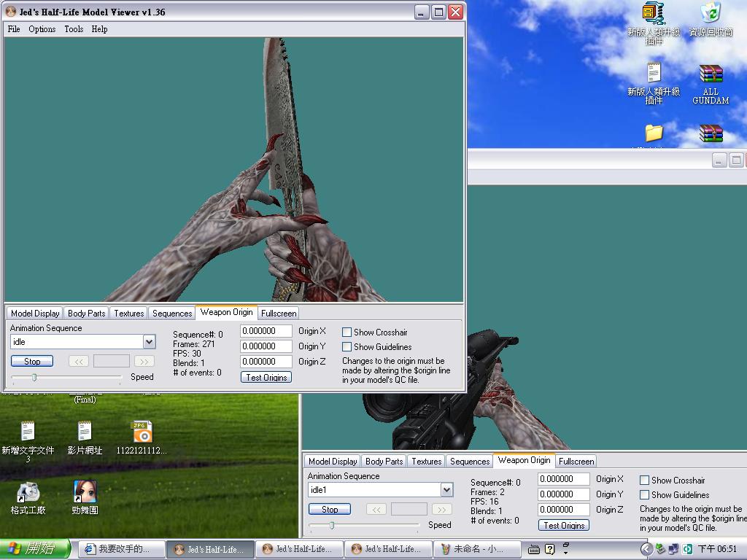
Task: Click the green Safely Remove Hardware tray icon
Action: click(x=660, y=549)
